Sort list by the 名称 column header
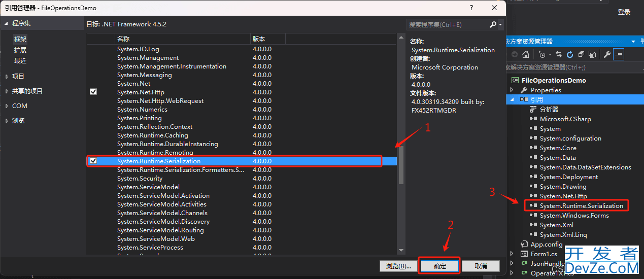Image resolution: width=644 pixels, height=279 pixels. coord(183,39)
